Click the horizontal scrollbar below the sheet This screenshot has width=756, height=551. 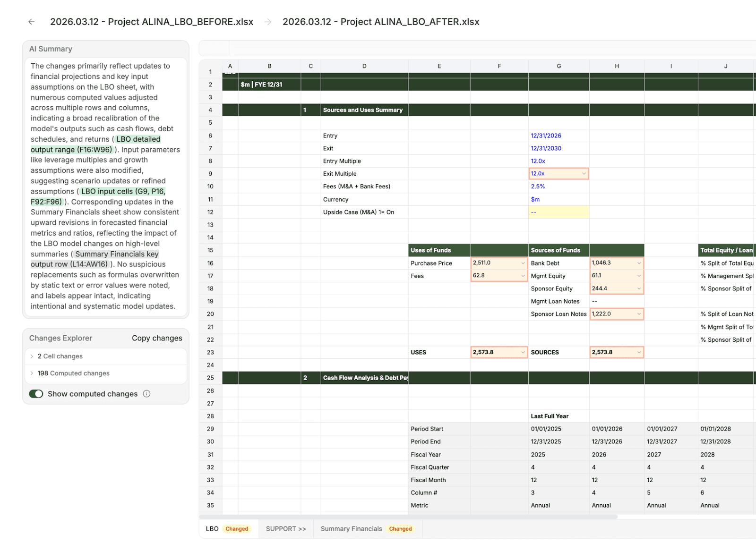(x=408, y=517)
